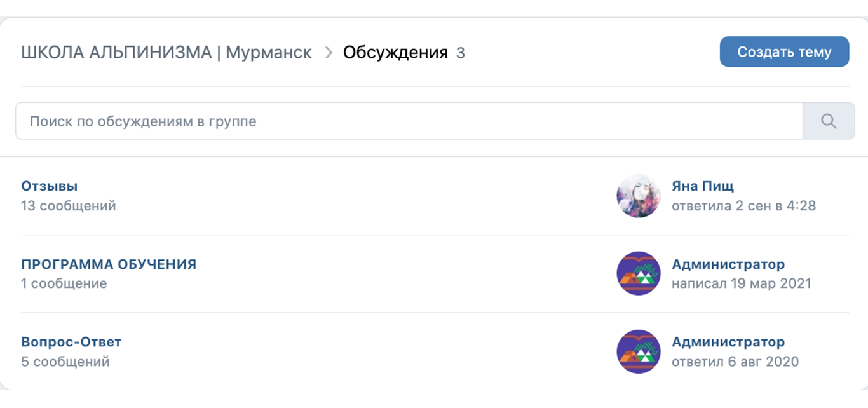Click the Администратор name beside Вопрос-Ответ
Viewport: 868px width, 408px height.
[728, 342]
